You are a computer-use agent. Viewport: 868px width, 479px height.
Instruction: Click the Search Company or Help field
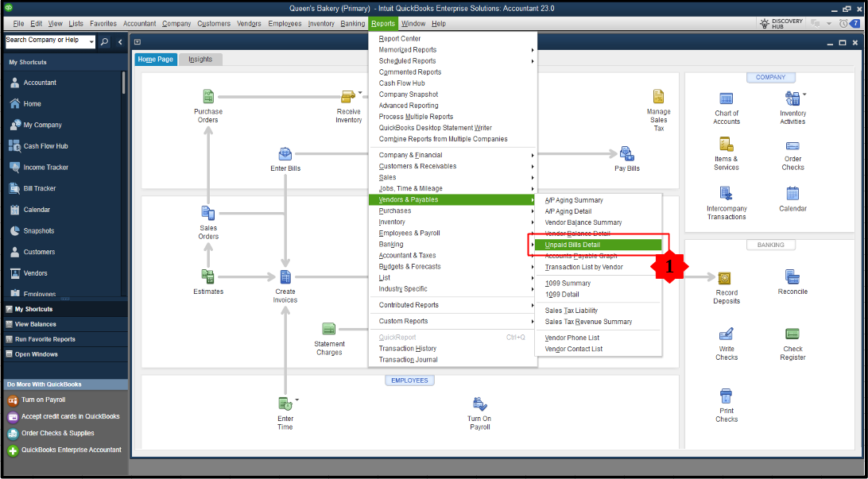46,41
